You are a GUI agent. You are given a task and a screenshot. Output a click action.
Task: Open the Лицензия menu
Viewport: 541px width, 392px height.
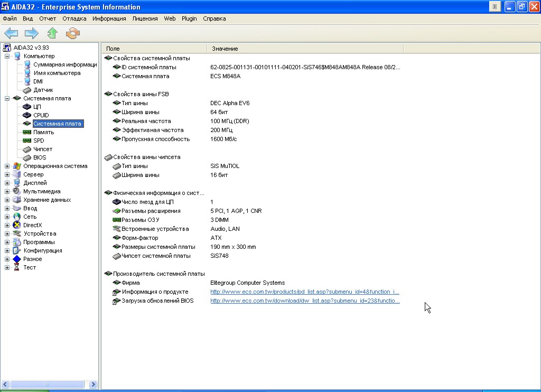click(x=145, y=18)
